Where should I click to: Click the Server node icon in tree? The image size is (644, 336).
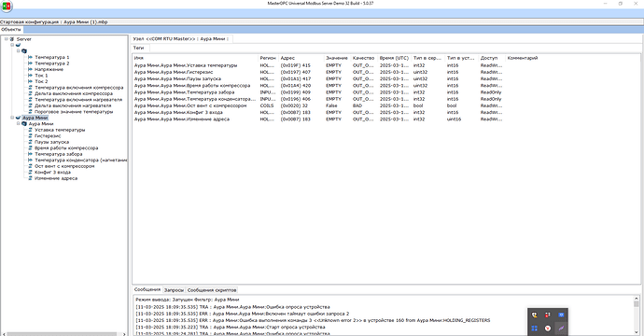[12, 39]
